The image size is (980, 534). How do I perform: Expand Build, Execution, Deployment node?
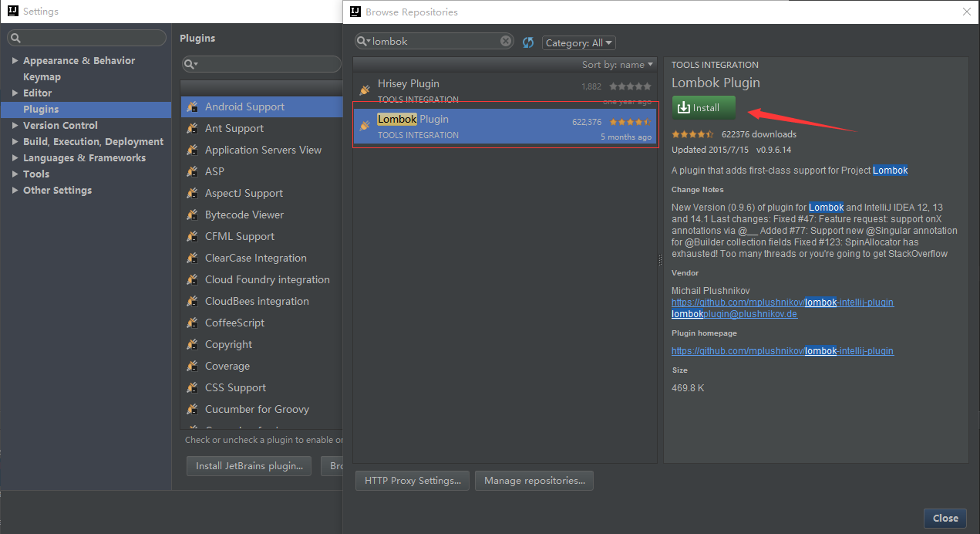coord(15,142)
